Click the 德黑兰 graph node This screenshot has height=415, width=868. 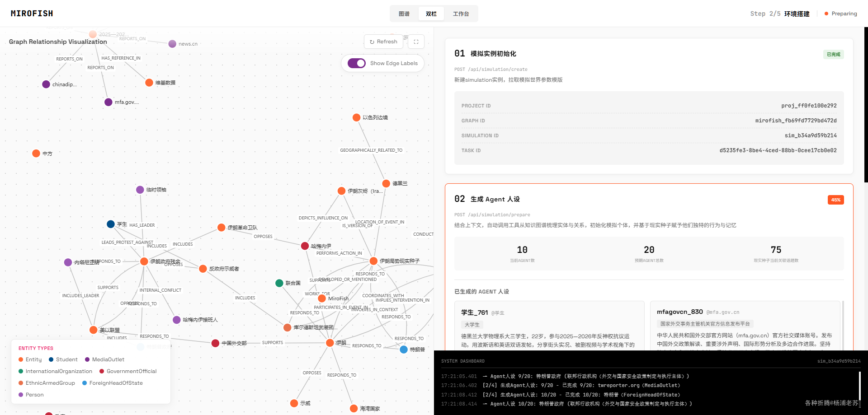click(x=386, y=183)
